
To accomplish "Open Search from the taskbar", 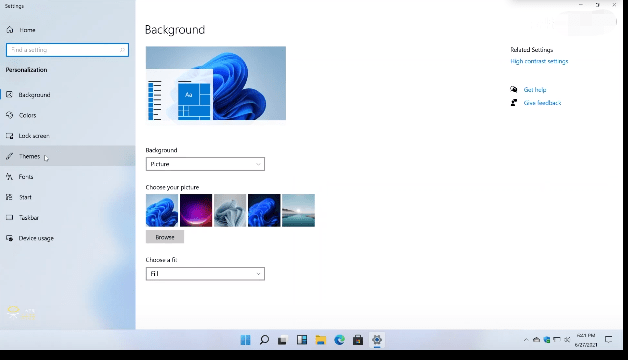I will (264, 340).
